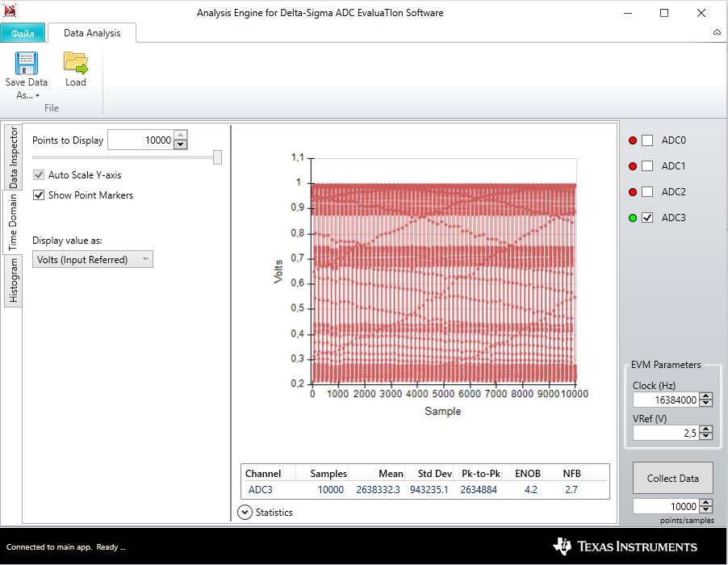
Task: Switch to the Histogram side tab
Action: point(13,280)
